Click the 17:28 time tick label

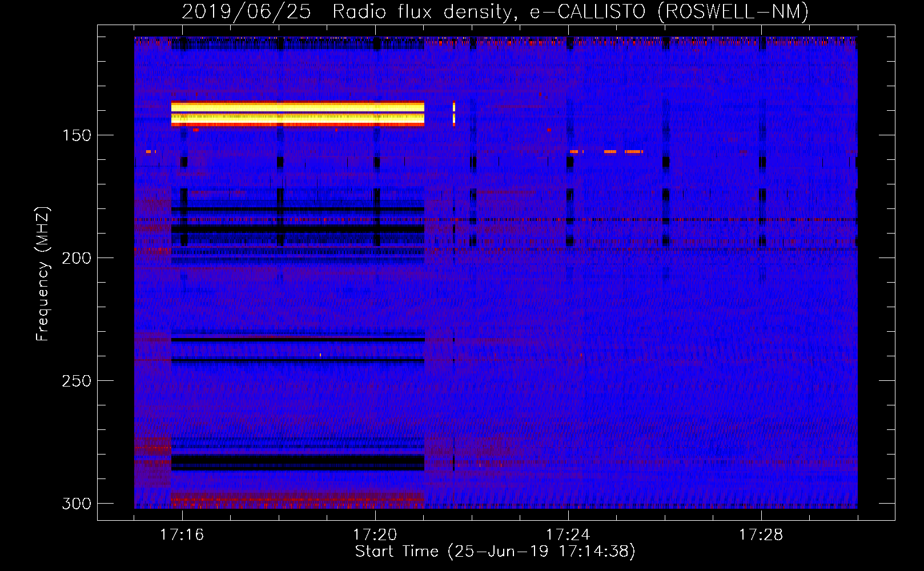tap(761, 534)
